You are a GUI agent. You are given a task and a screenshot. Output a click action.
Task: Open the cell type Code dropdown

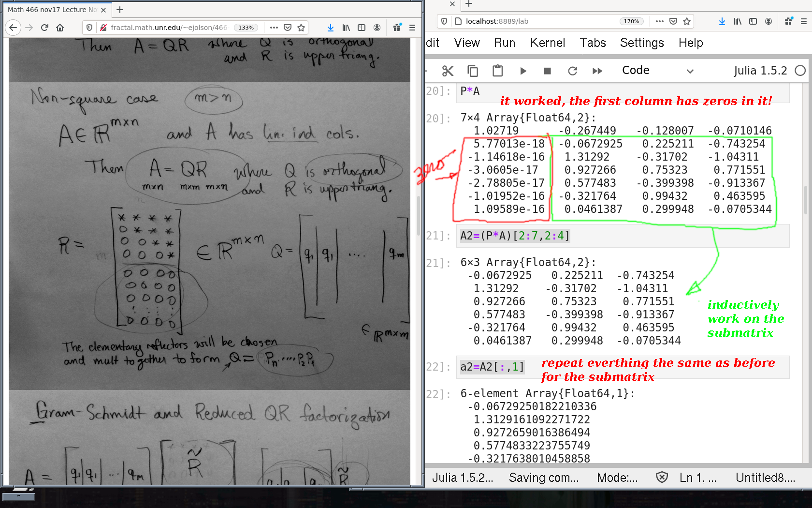tap(657, 71)
